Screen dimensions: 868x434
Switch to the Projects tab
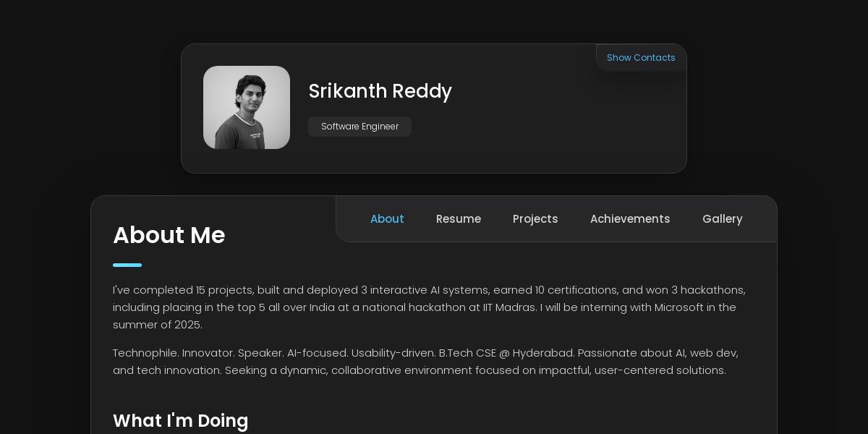pos(535,219)
